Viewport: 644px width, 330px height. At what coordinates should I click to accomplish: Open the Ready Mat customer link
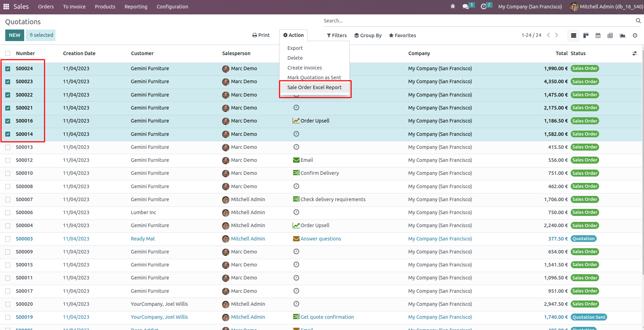point(143,239)
